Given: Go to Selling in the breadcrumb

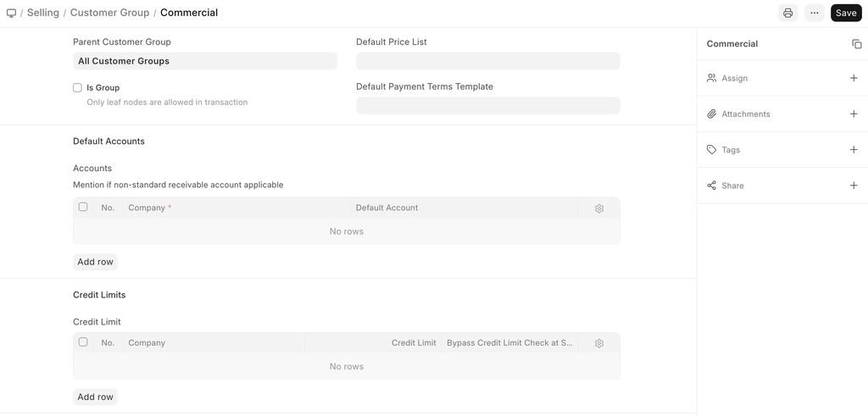Looking at the screenshot, I should click(43, 13).
